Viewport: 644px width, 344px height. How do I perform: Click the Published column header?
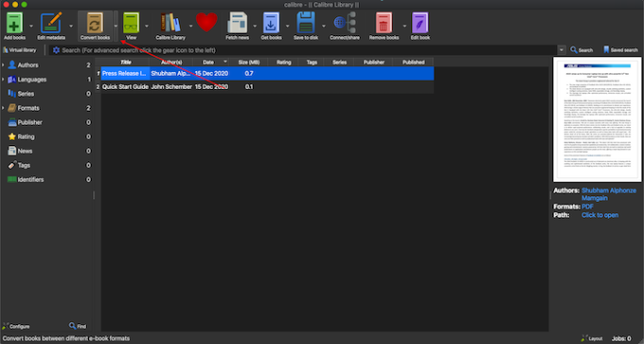click(x=413, y=62)
